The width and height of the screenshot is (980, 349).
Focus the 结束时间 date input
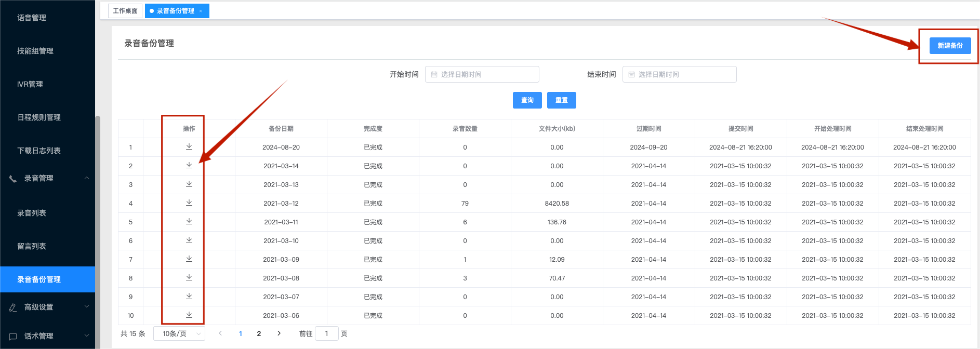coord(680,74)
